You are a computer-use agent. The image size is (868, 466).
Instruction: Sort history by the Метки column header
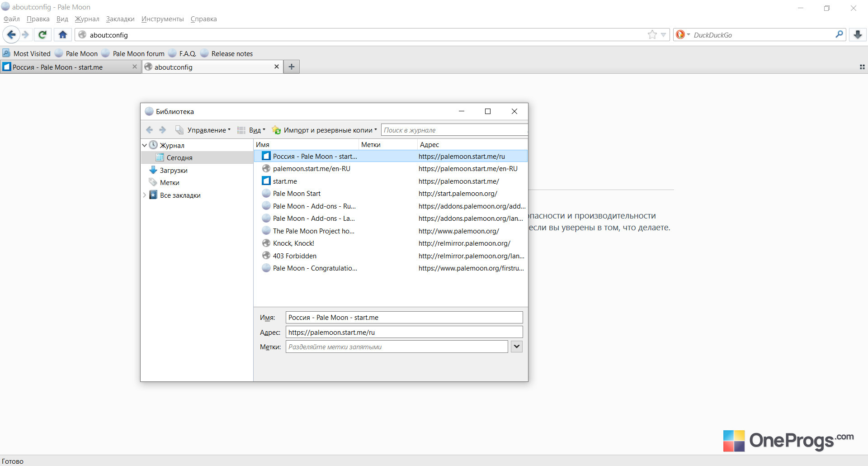388,144
